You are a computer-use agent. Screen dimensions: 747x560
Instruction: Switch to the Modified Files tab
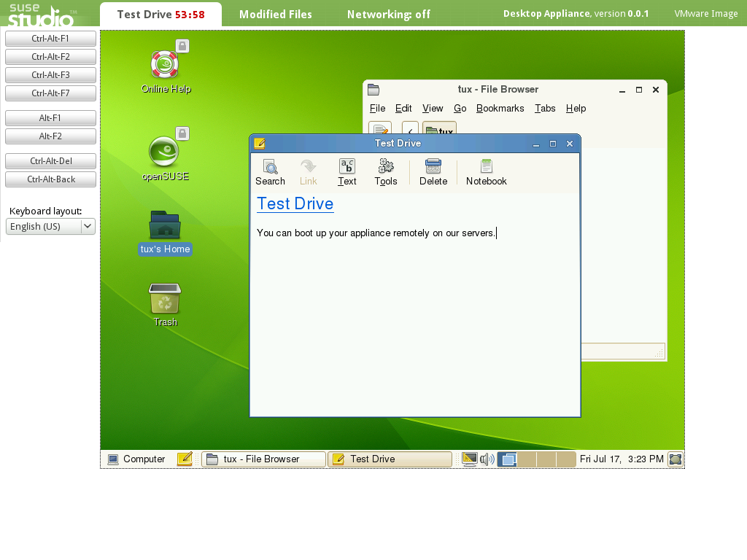point(275,15)
